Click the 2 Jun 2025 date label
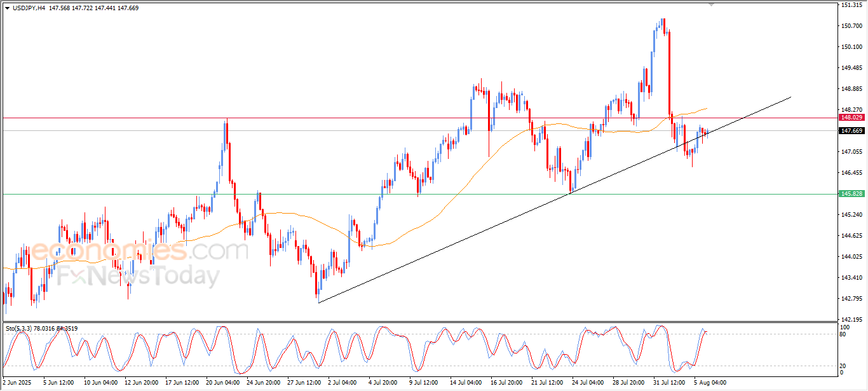Viewport: 868px width, 391px height. [x=16, y=383]
